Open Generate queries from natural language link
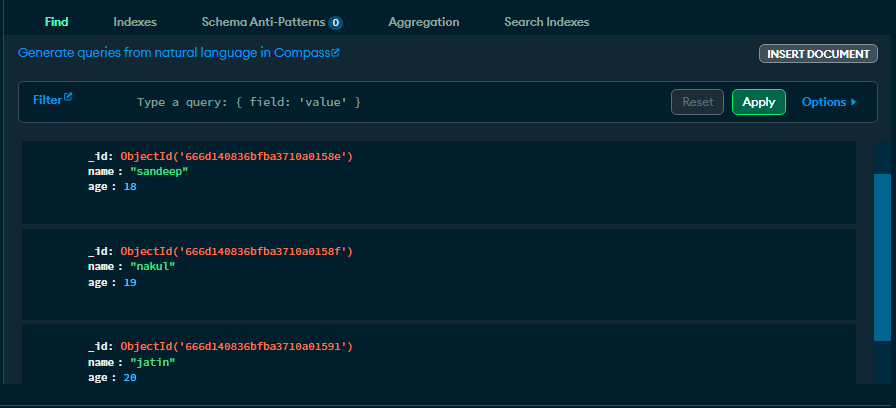The image size is (896, 408). point(174,52)
